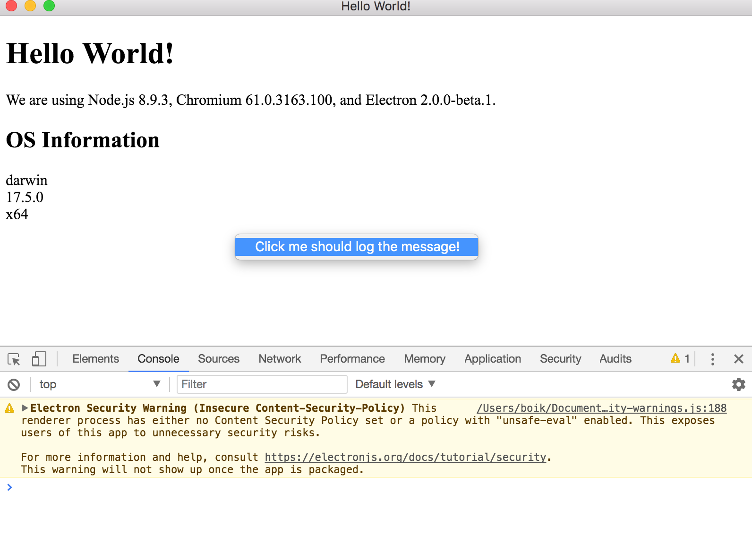Open the Application tab
Viewport: 752px width, 560px height.
(493, 359)
